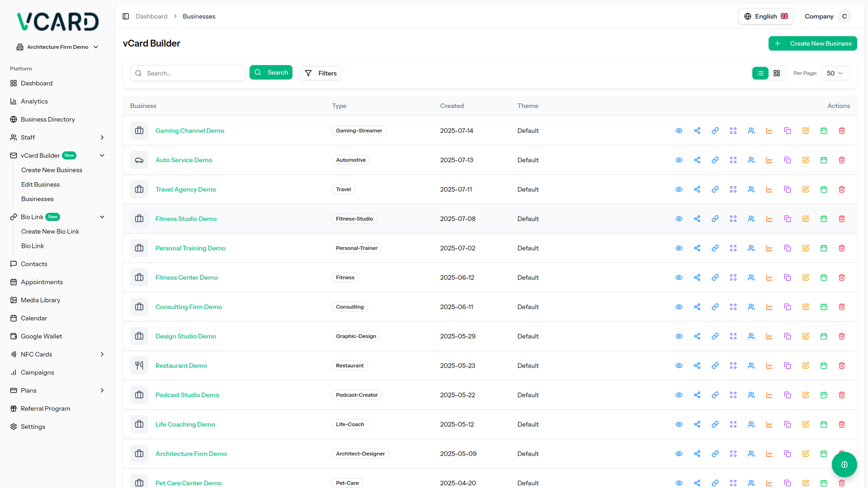Open calendar icon for Restaurant Demo row
This screenshot has height=488, width=868.
pos(824,365)
